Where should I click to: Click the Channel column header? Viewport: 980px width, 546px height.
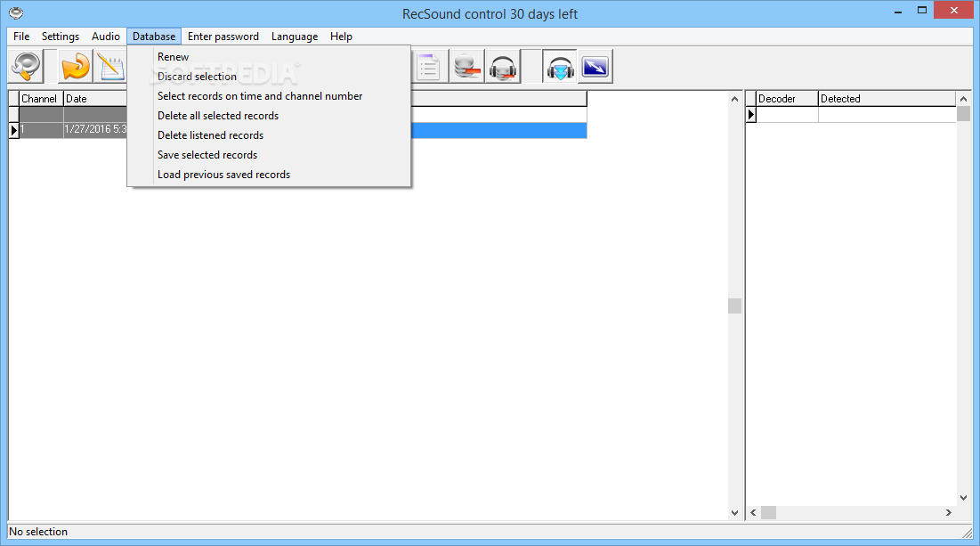click(x=41, y=99)
